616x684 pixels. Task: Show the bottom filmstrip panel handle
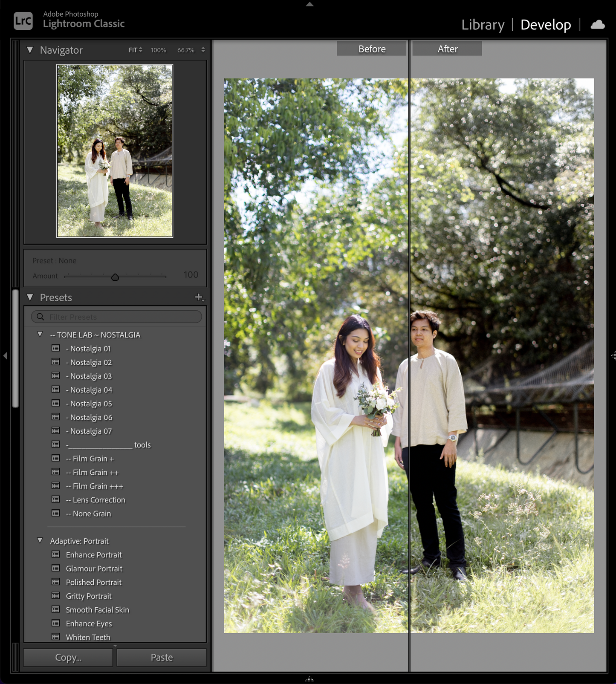click(x=310, y=679)
